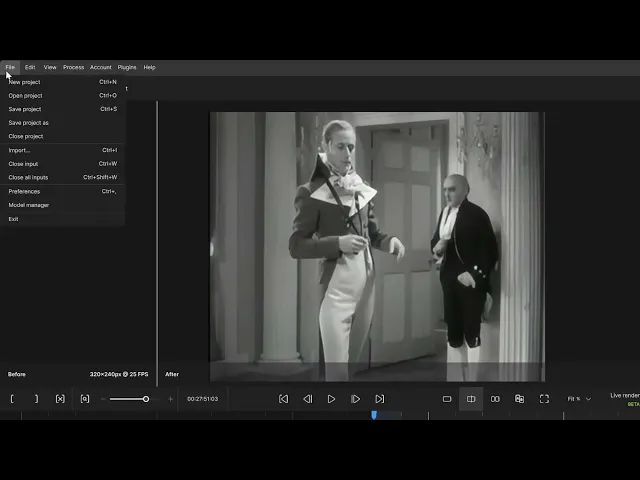Open the Process menu
The height and width of the screenshot is (480, 640).
pos(73,67)
